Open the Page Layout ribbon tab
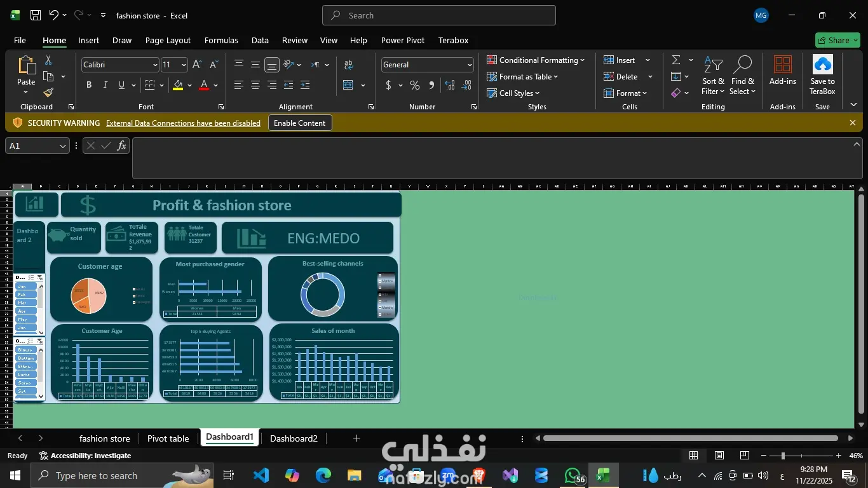This screenshot has width=868, height=488. click(168, 40)
